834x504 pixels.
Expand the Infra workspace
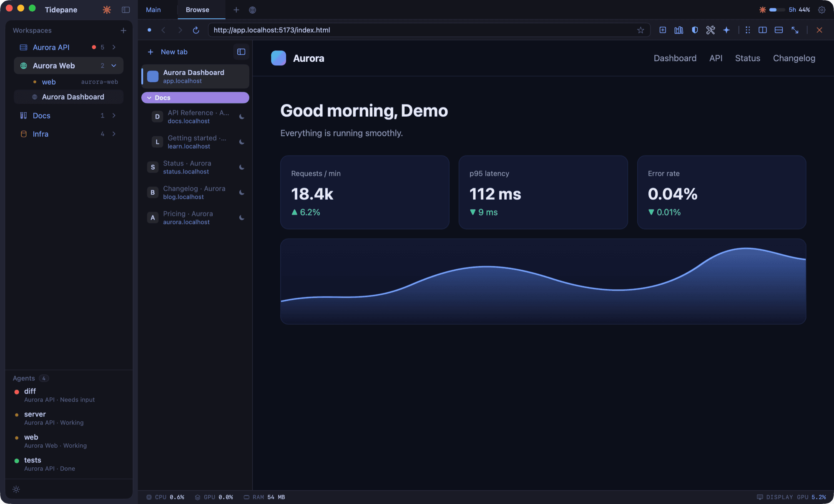pyautogui.click(x=114, y=134)
